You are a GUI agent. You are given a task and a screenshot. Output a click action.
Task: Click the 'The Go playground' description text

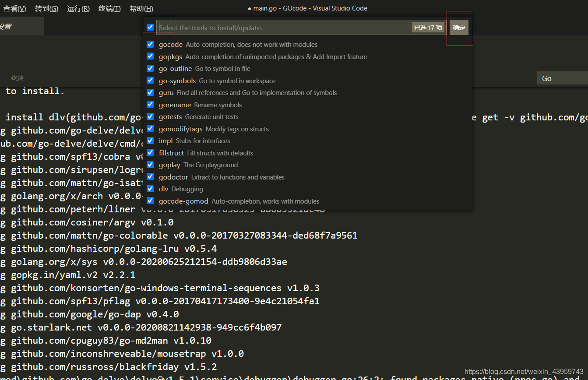coord(211,165)
